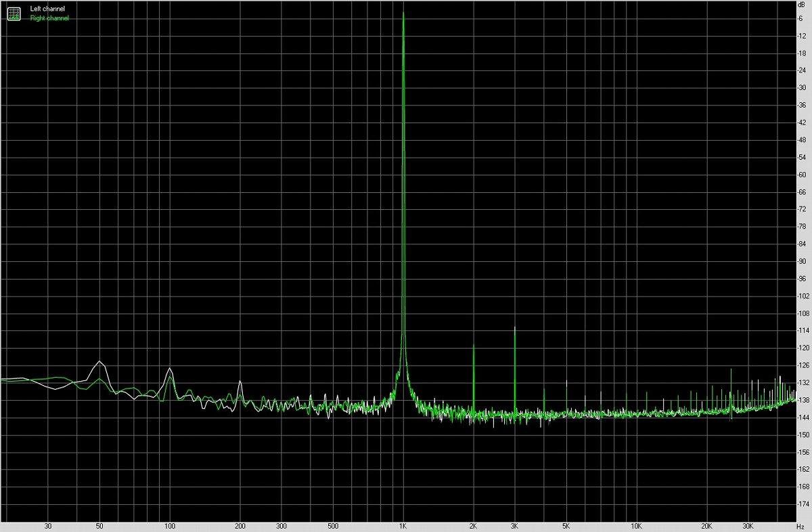812x532 pixels.
Task: Click the -174 dB scale label
Action: pos(803,504)
